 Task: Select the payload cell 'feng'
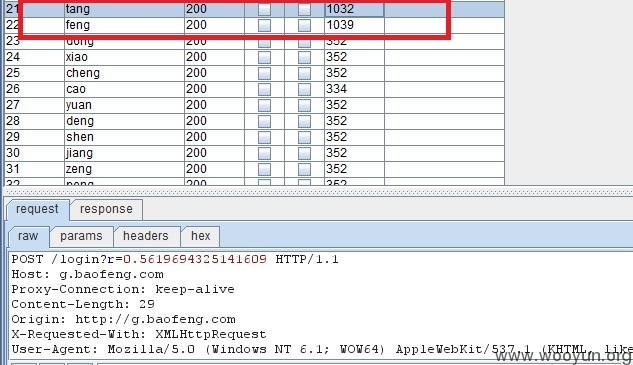[x=124, y=25]
